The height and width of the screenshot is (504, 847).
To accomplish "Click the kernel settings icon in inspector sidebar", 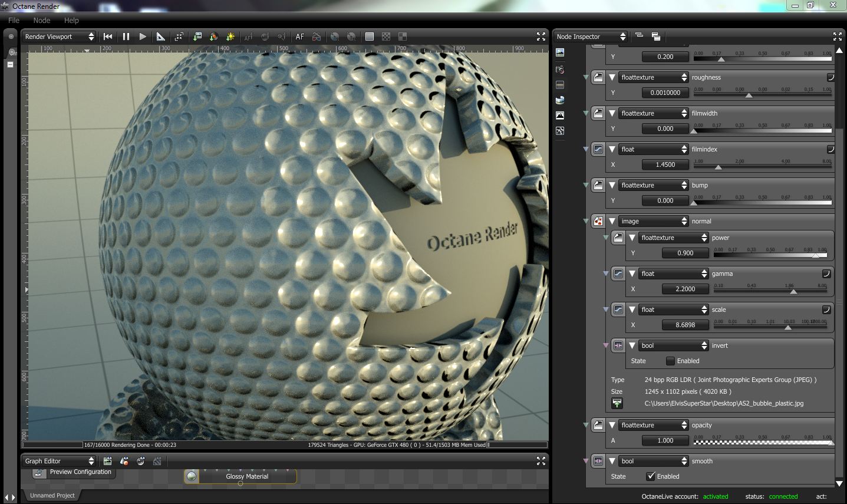I will tap(560, 131).
